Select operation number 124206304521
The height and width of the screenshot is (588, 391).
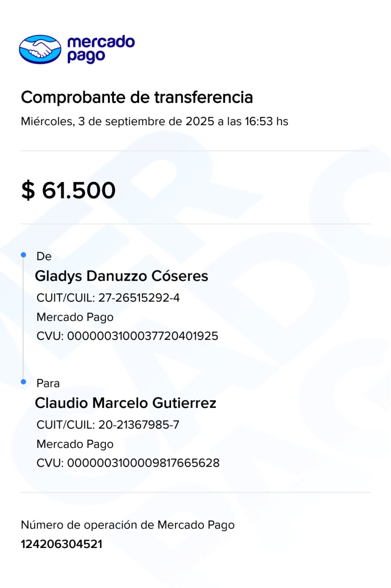[61, 544]
